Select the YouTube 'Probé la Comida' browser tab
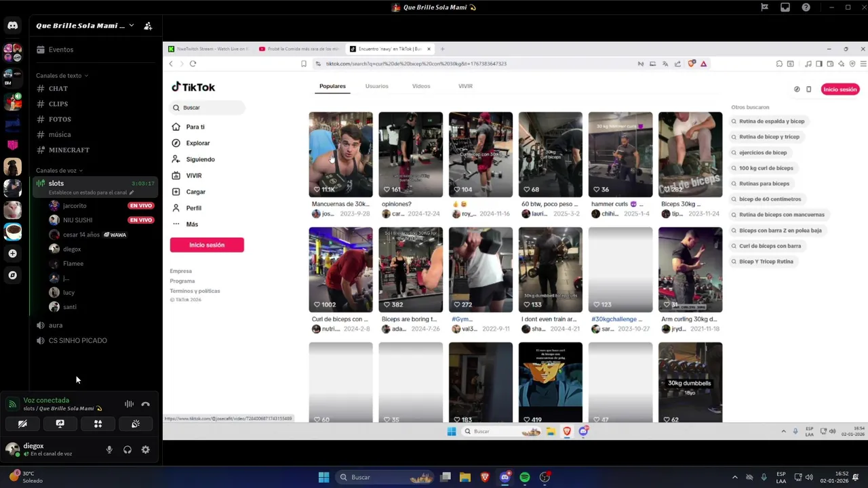868x488 pixels. coord(299,49)
